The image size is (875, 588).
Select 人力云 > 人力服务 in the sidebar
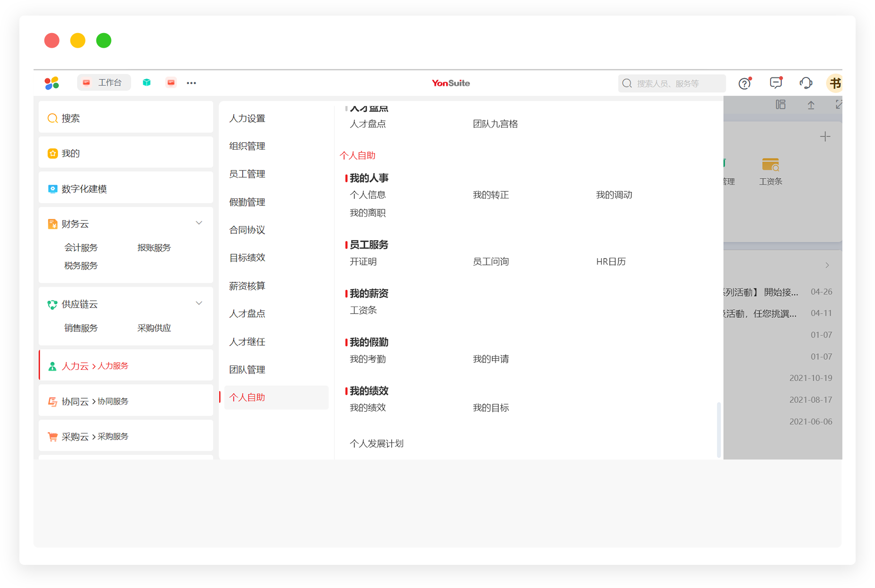click(126, 366)
